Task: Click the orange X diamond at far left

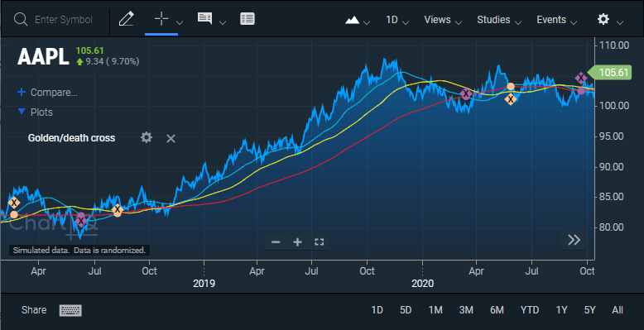Action: pos(14,203)
